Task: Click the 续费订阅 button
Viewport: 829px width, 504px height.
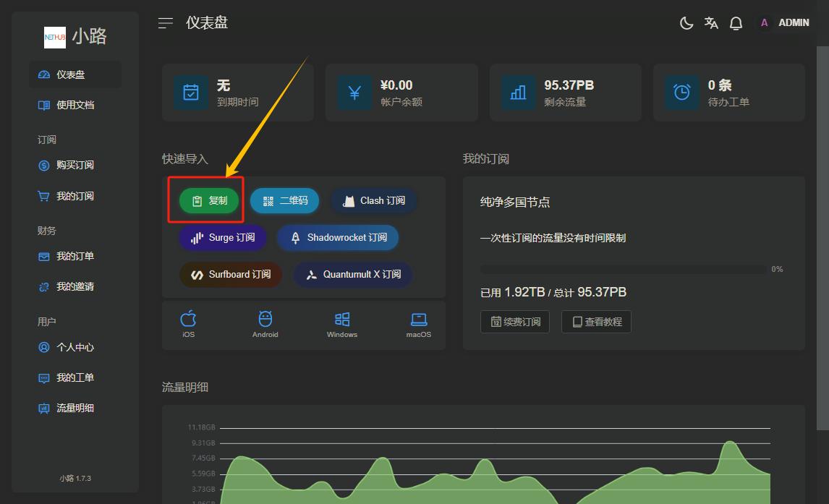Action: pos(515,322)
